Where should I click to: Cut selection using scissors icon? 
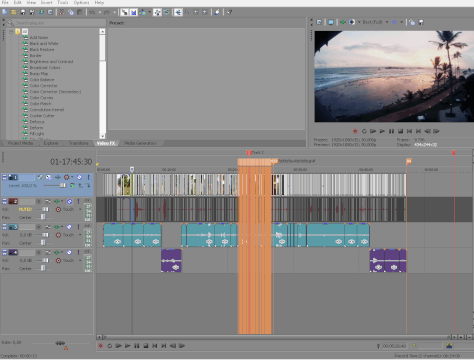point(61,12)
